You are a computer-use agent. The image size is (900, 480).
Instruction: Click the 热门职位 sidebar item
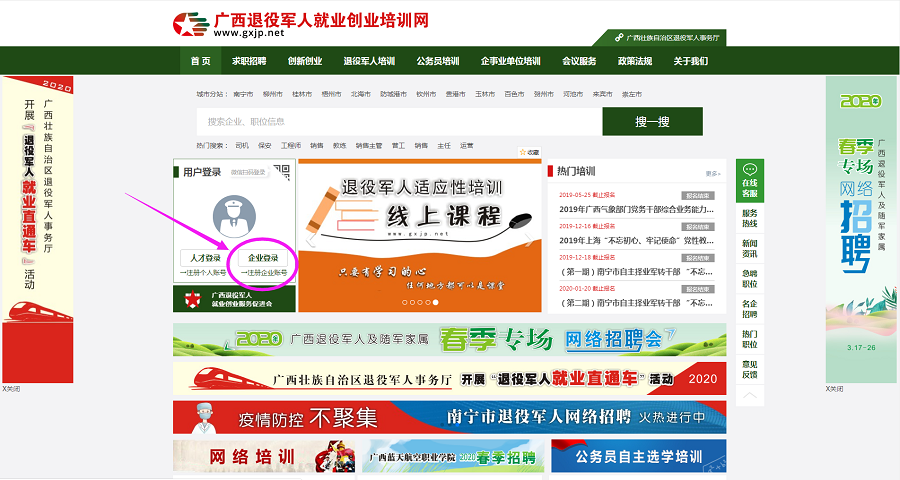(750, 339)
